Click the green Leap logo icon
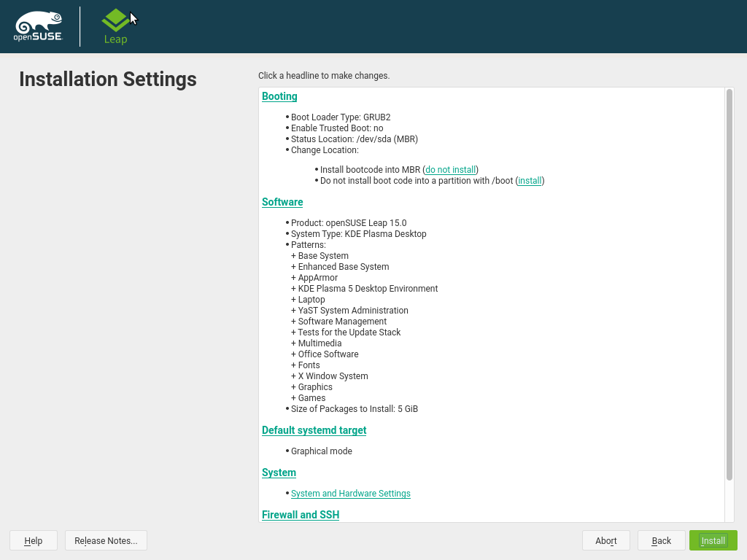Image resolution: width=747 pixels, height=560 pixels. coord(115,22)
